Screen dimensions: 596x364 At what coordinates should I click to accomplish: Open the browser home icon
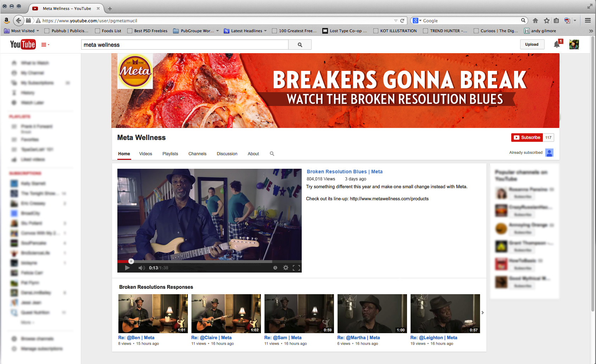tap(535, 21)
